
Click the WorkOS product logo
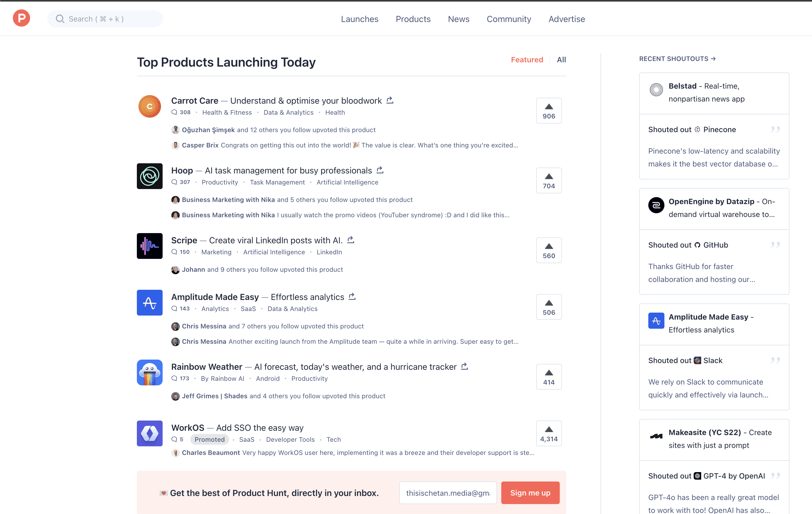[149, 433]
